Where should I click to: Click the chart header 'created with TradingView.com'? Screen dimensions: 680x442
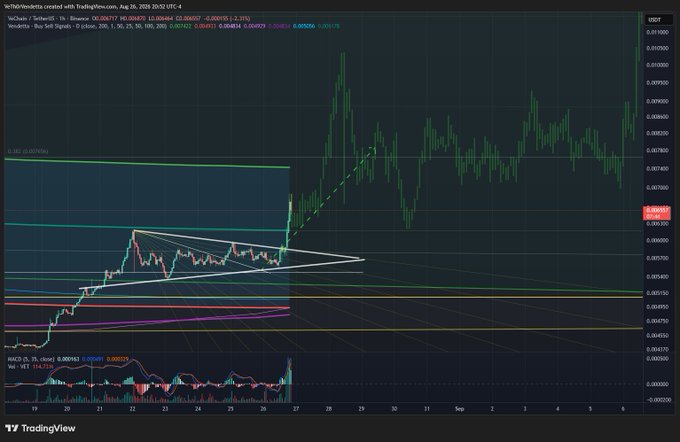[80, 6]
